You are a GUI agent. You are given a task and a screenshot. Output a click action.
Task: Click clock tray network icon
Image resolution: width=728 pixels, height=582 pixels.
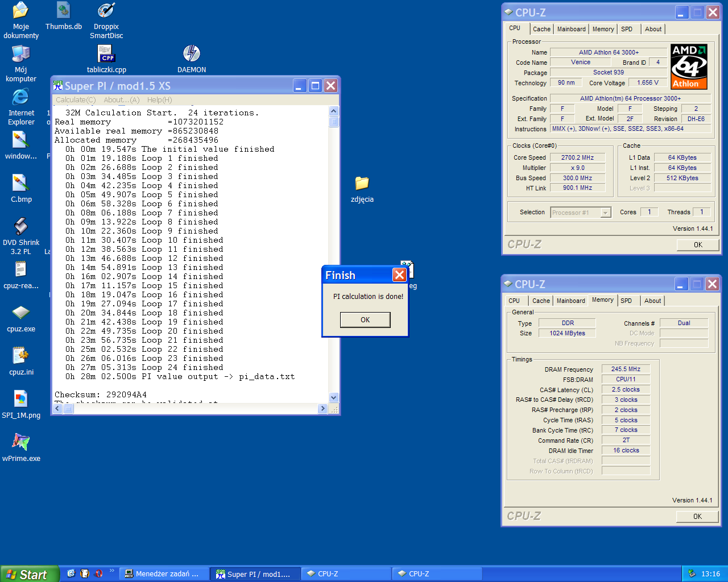tap(692, 573)
